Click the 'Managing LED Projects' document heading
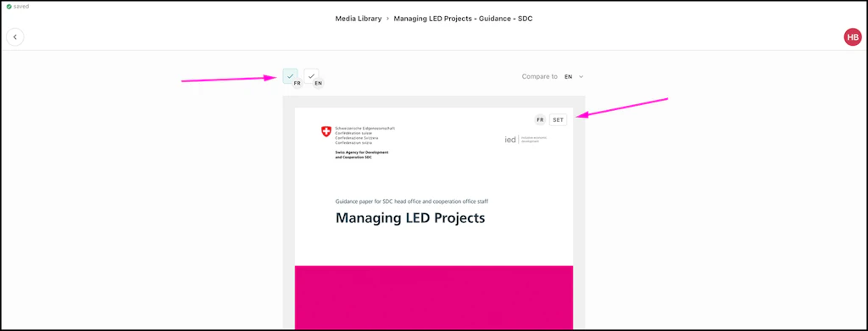The height and width of the screenshot is (331, 868). click(x=410, y=218)
